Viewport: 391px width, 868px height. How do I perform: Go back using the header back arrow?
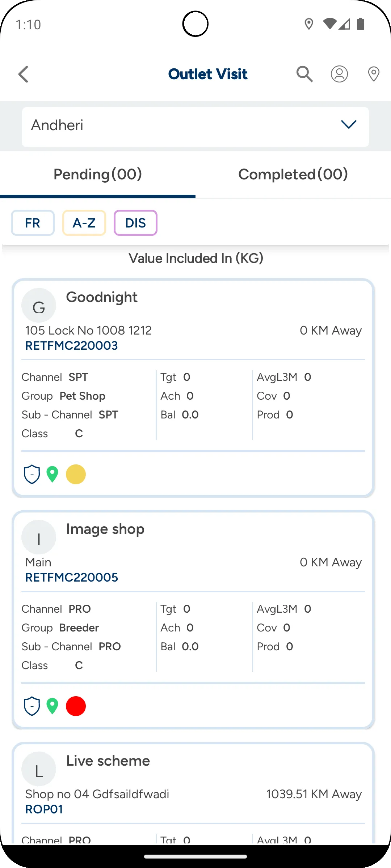click(x=24, y=74)
